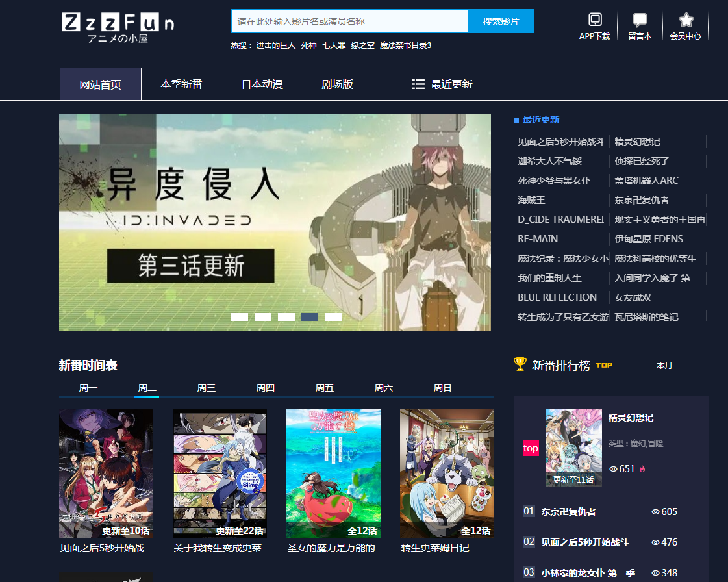Open 现实主义勇者的王国再 link
Image resolution: width=728 pixels, height=582 pixels.
tap(660, 220)
